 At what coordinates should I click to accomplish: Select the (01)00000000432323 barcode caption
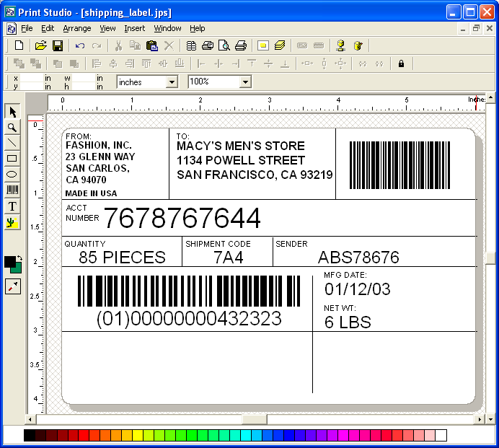click(x=189, y=318)
